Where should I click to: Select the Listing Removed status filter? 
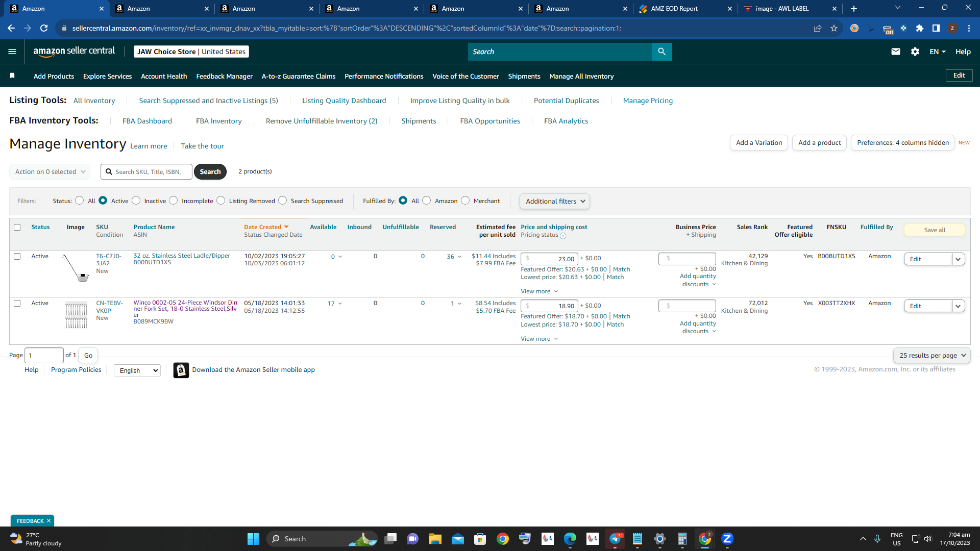(x=220, y=201)
